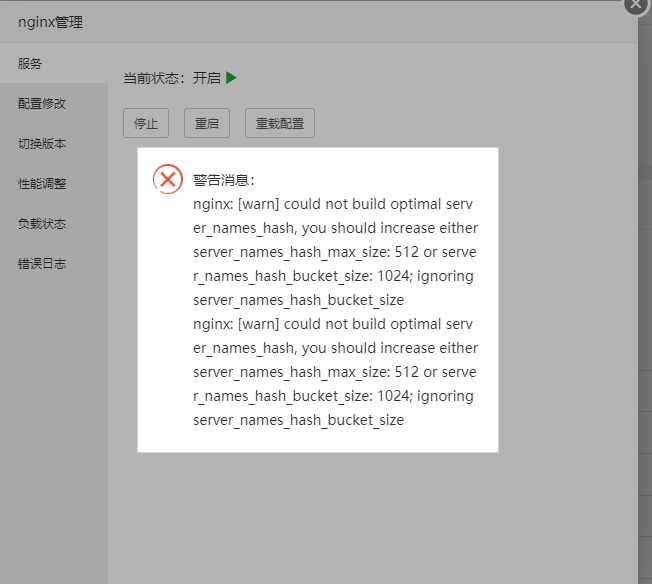
Task: Click the red error X icon
Action: (168, 179)
